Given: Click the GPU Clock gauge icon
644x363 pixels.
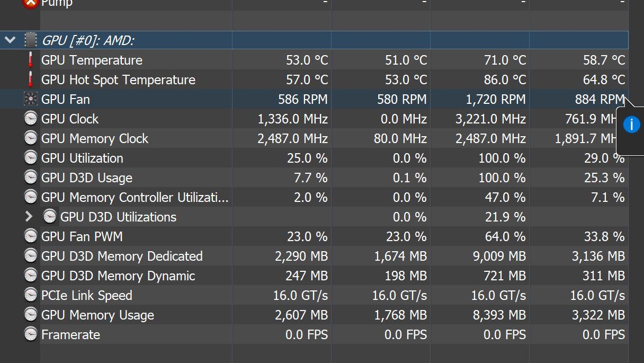Looking at the screenshot, I should point(31,119).
